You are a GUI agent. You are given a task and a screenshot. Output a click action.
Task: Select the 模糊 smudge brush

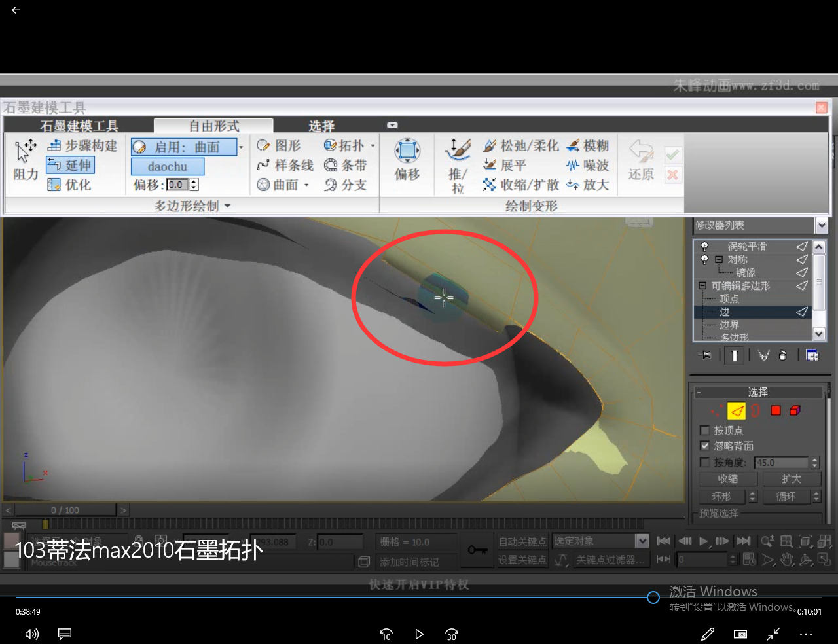pos(587,145)
